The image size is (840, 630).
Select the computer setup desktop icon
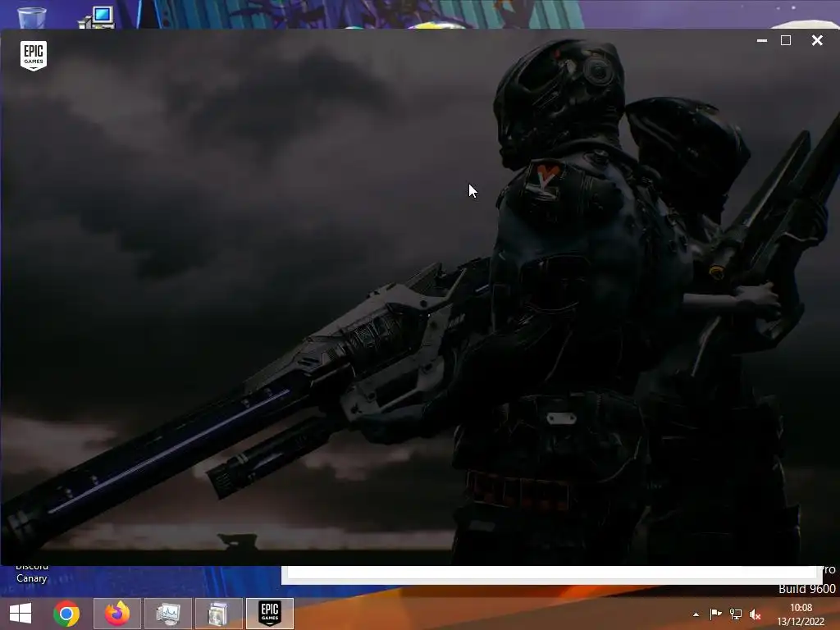[97, 17]
